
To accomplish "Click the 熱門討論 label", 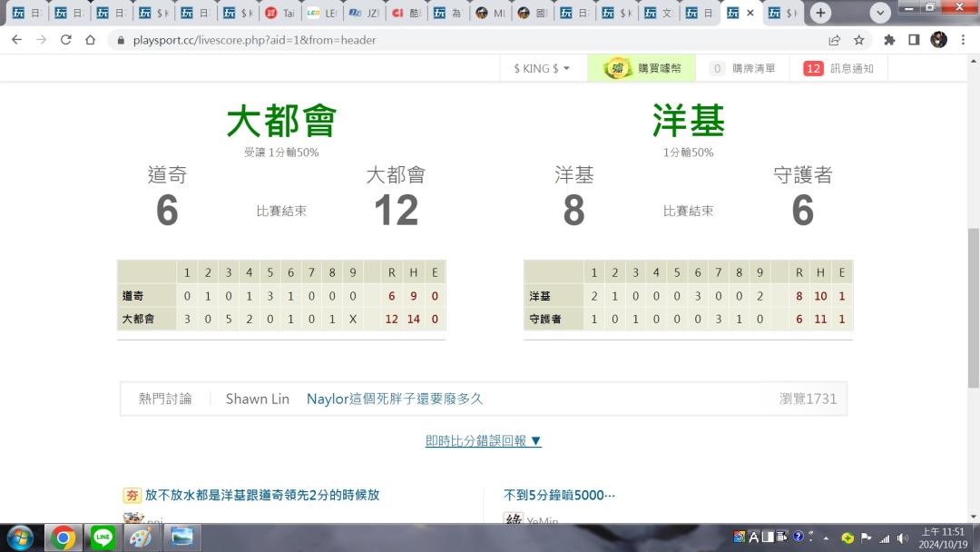I will pyautogui.click(x=165, y=399).
